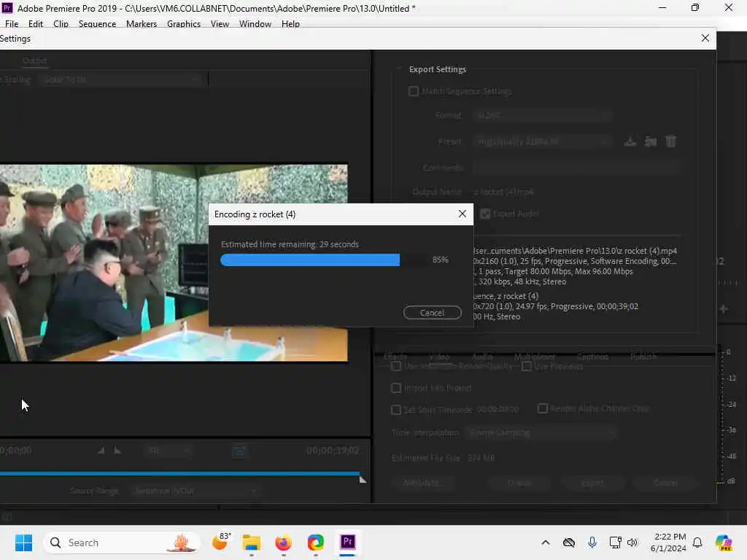Click the Premiere Pro taskbar icon
This screenshot has width=747, height=560.
347,542
